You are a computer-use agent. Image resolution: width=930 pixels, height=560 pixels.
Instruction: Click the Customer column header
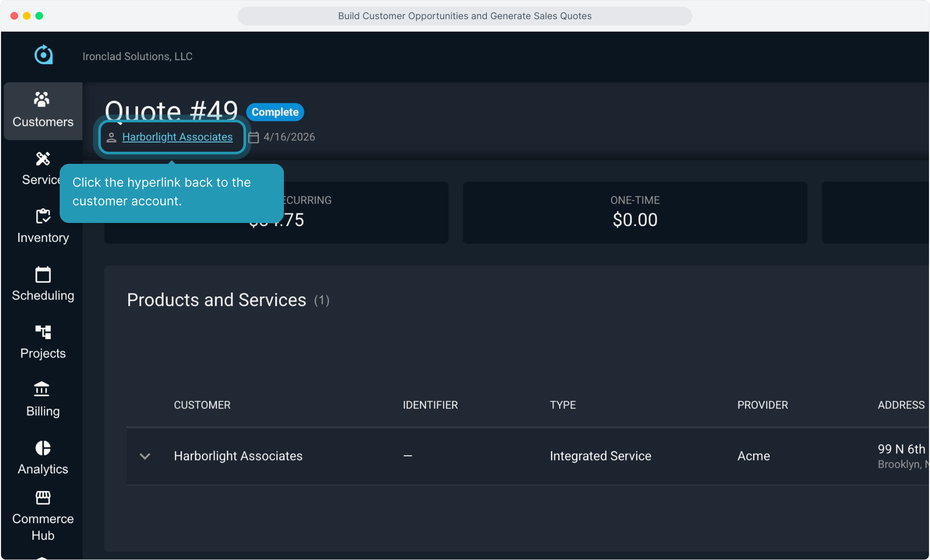pyautogui.click(x=202, y=405)
